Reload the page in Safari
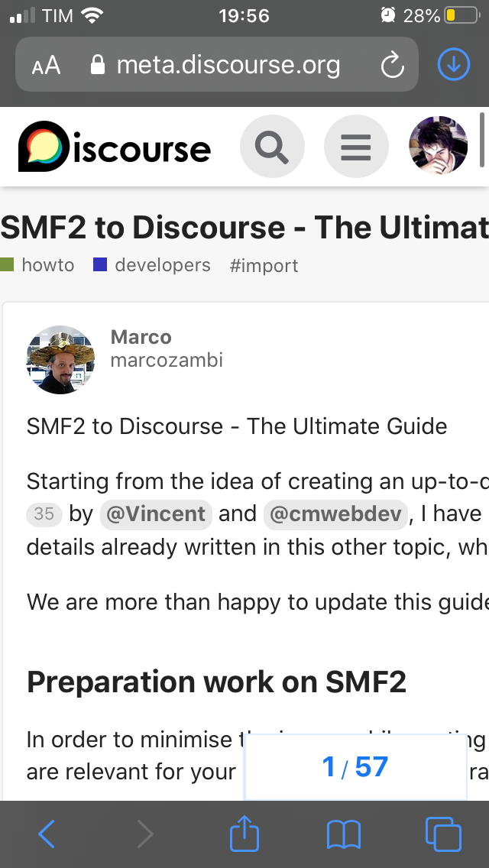Viewport: 489px width, 868px height. click(x=392, y=66)
